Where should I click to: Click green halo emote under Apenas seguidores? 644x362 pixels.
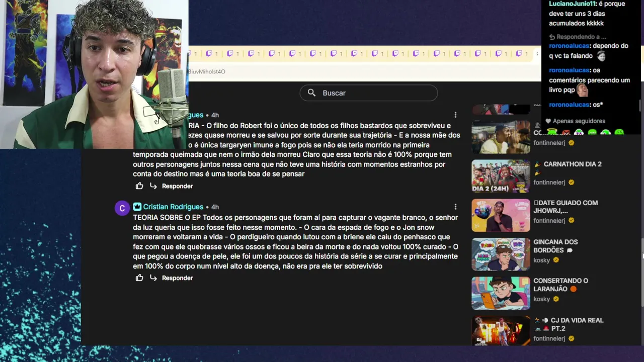click(x=552, y=132)
